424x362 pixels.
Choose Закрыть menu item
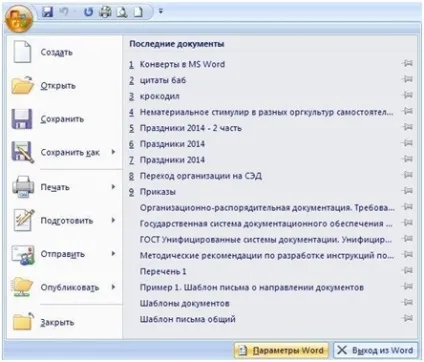[x=64, y=322]
